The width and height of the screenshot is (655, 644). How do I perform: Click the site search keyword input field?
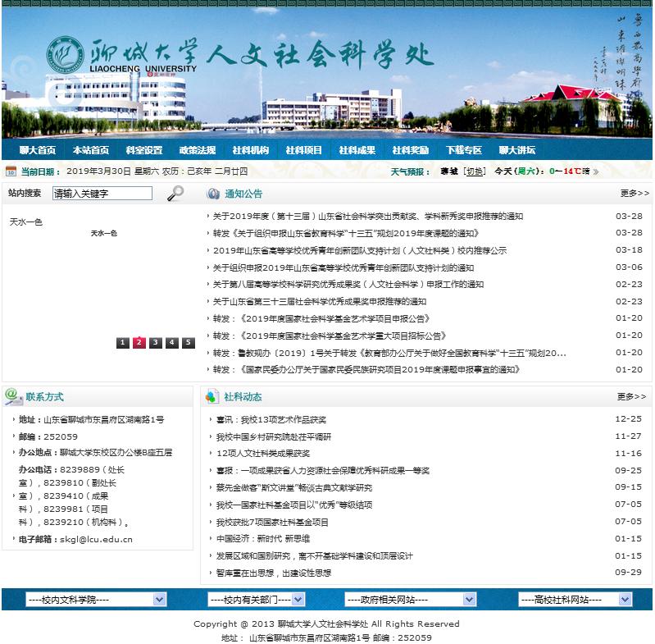coord(102,194)
